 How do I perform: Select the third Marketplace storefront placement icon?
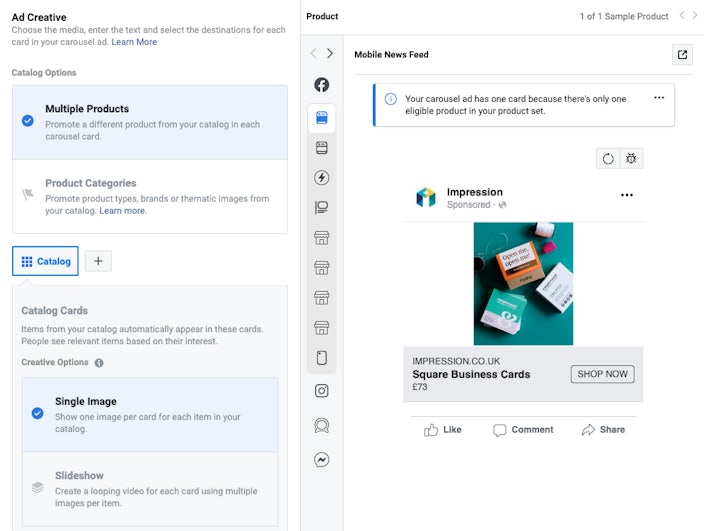point(321,298)
